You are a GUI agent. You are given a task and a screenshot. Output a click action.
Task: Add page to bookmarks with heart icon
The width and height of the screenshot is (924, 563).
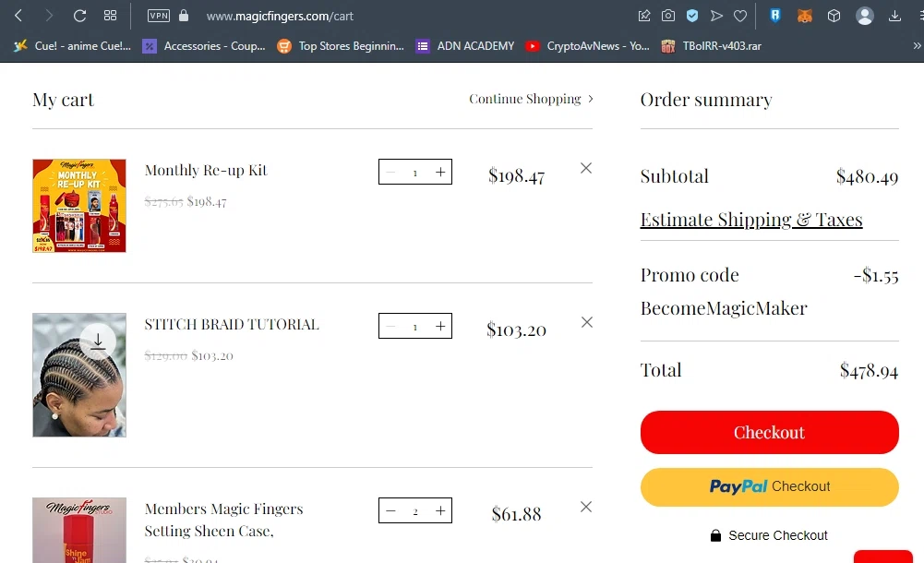point(740,16)
